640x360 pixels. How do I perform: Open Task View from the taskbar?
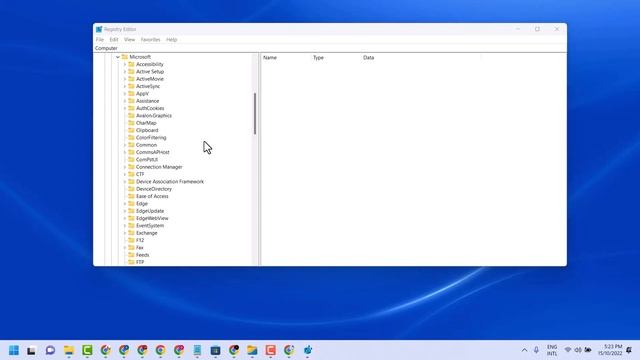(31, 350)
